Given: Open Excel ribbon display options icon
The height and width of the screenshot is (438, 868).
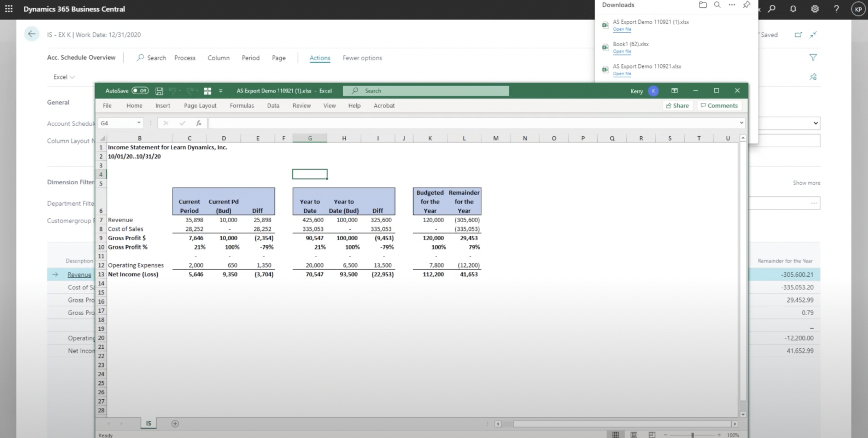Looking at the screenshot, I should point(675,90).
